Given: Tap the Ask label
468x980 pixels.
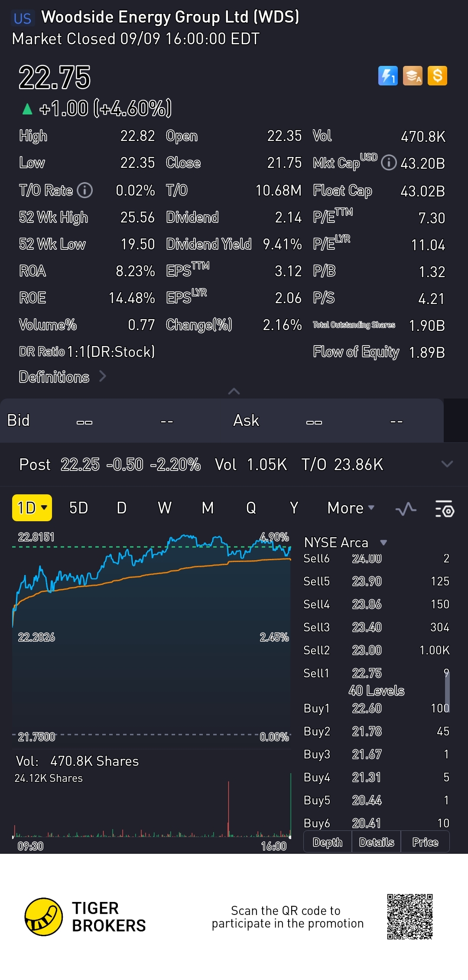Looking at the screenshot, I should point(246,420).
